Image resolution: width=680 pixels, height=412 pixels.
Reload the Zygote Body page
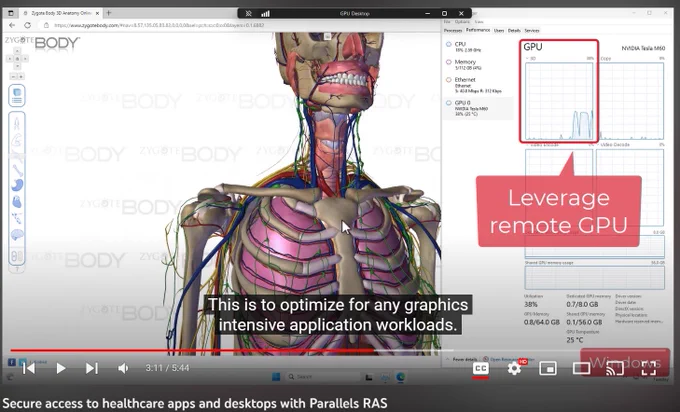click(x=28, y=25)
